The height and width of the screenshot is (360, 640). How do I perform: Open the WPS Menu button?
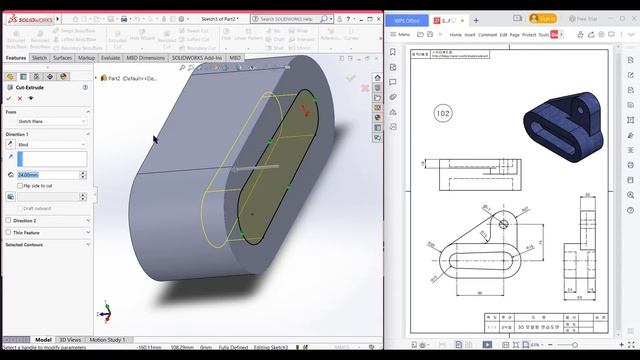[x=400, y=35]
